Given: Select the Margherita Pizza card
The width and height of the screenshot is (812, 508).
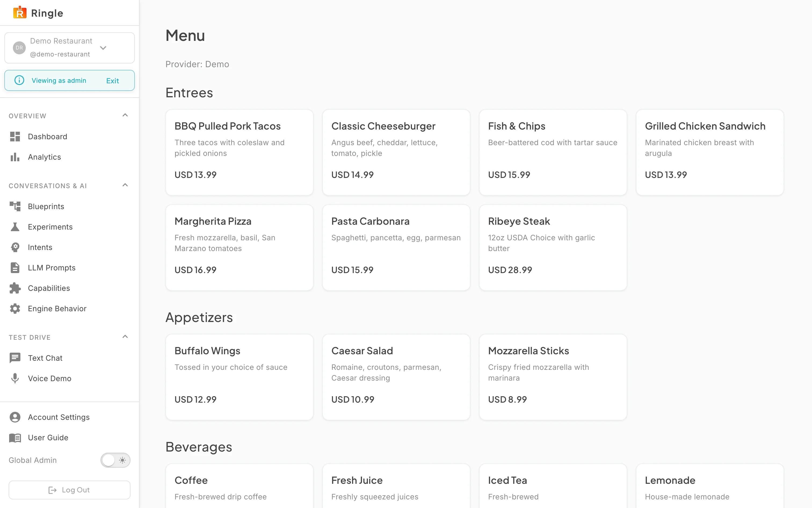Looking at the screenshot, I should 239,248.
